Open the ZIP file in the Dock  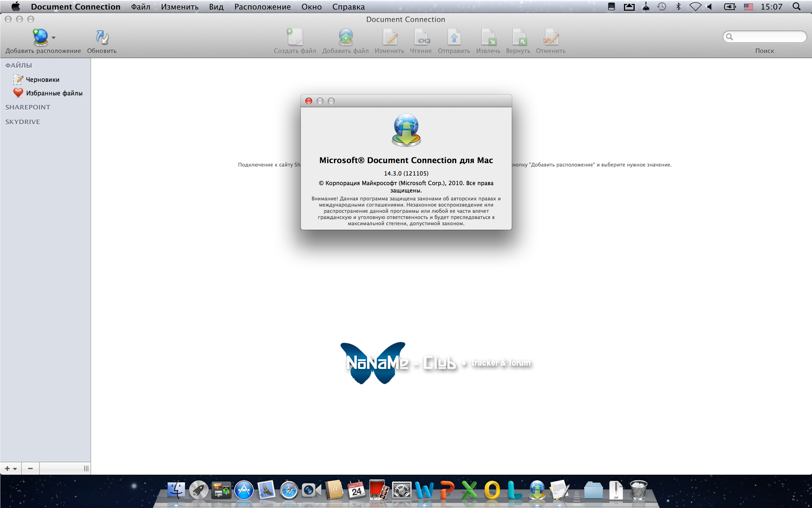pos(616,490)
